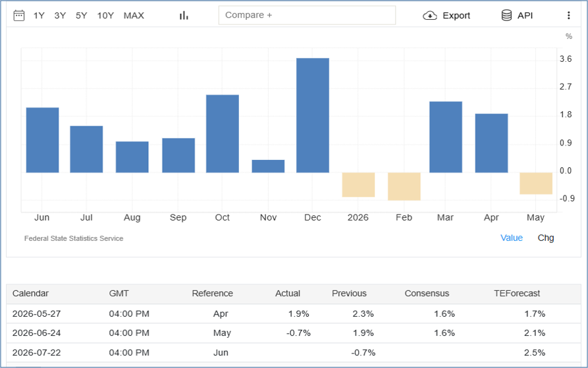Click the API text label
Image resolution: width=588 pixels, height=368 pixels.
pyautogui.click(x=525, y=16)
